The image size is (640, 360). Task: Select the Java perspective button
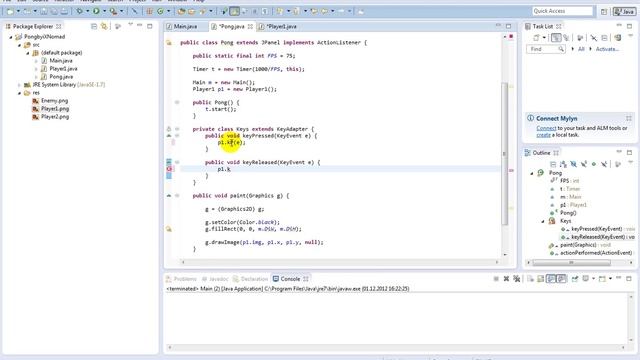(x=624, y=11)
